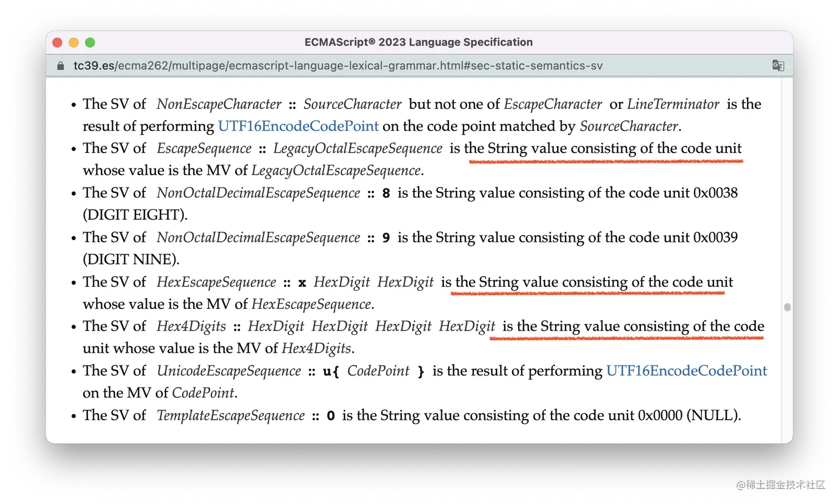Viewport: 839px width, 504px height.
Task: Click the bold u{ terminal symbol
Action: (x=331, y=371)
